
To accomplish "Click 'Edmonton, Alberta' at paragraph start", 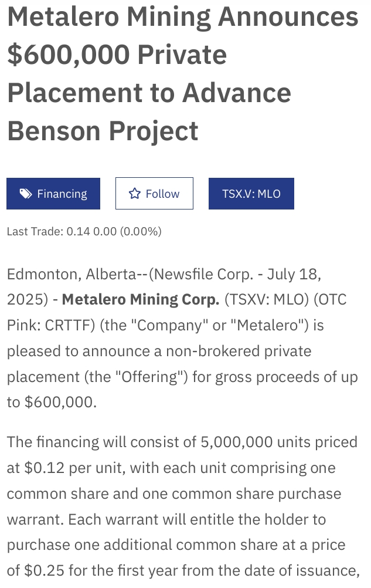I will coord(71,275).
